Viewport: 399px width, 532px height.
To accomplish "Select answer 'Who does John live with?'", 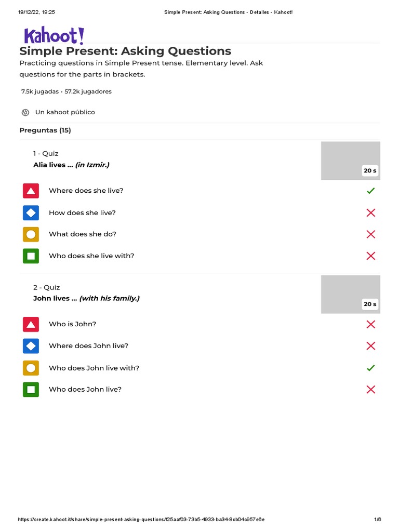I will 94,368.
